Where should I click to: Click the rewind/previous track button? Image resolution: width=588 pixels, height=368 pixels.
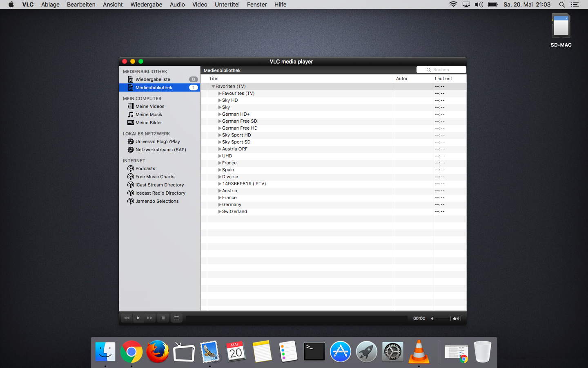click(127, 318)
